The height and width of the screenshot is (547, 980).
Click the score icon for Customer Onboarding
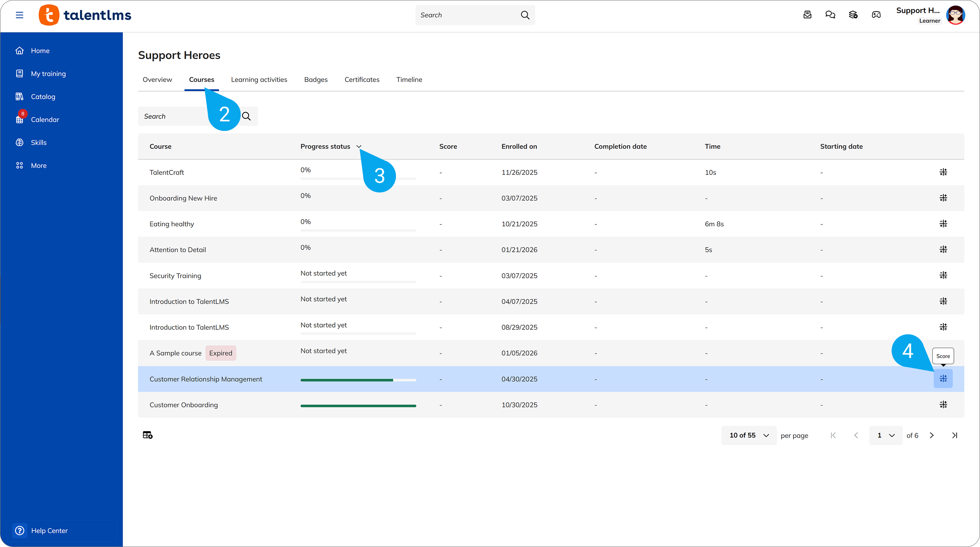click(x=943, y=405)
